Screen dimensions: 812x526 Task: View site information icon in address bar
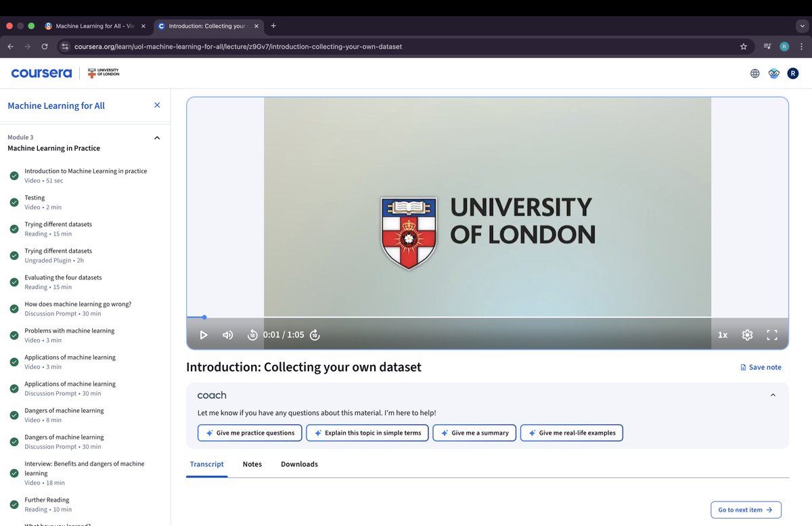65,47
